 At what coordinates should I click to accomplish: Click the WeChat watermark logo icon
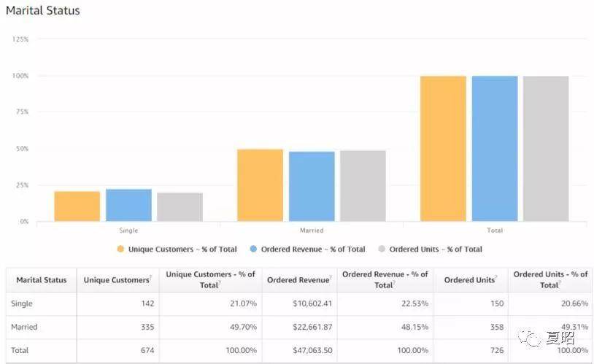coord(529,338)
